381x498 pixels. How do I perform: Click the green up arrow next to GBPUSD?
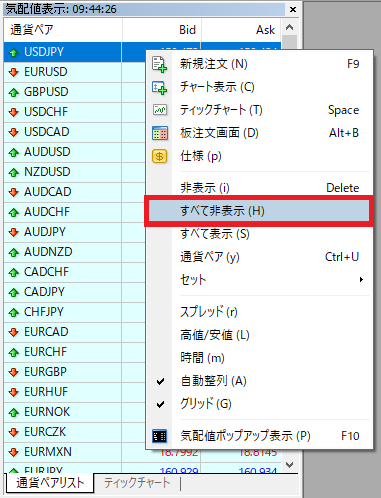tap(14, 92)
